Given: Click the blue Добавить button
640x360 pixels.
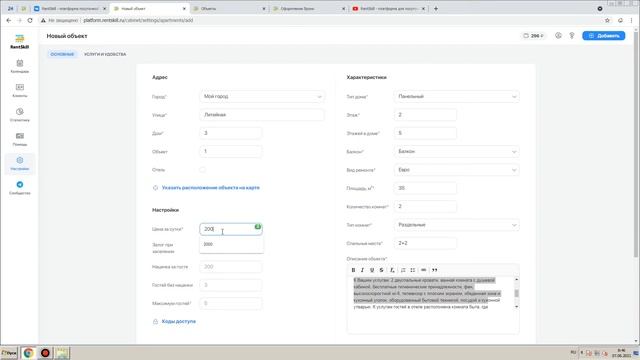Looking at the screenshot, I should point(604,36).
